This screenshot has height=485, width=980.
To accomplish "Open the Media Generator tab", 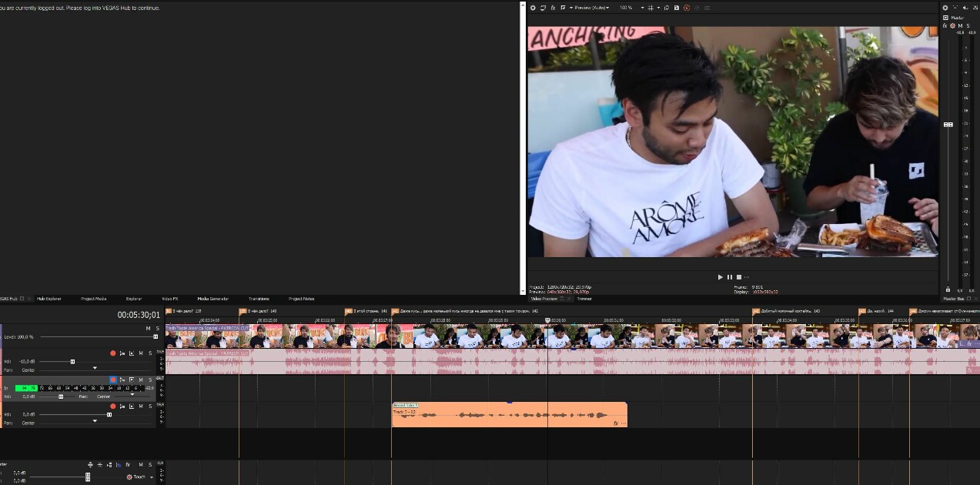I will tap(213, 299).
